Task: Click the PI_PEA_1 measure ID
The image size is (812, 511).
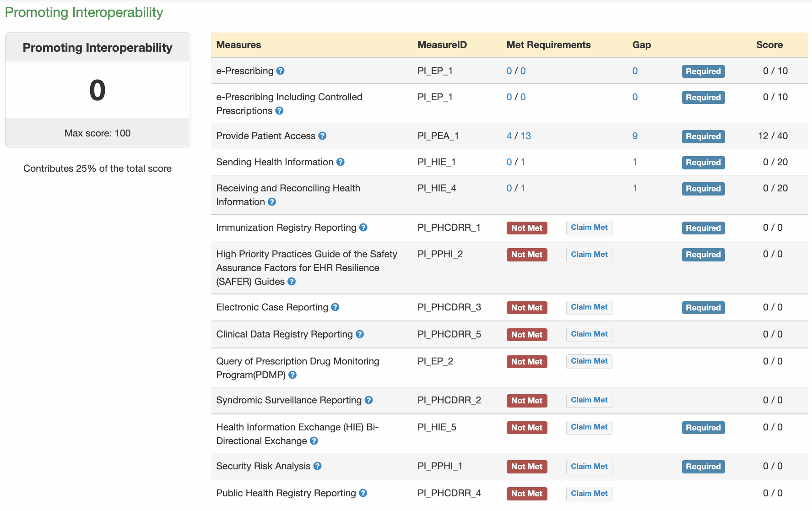Action: tap(438, 136)
